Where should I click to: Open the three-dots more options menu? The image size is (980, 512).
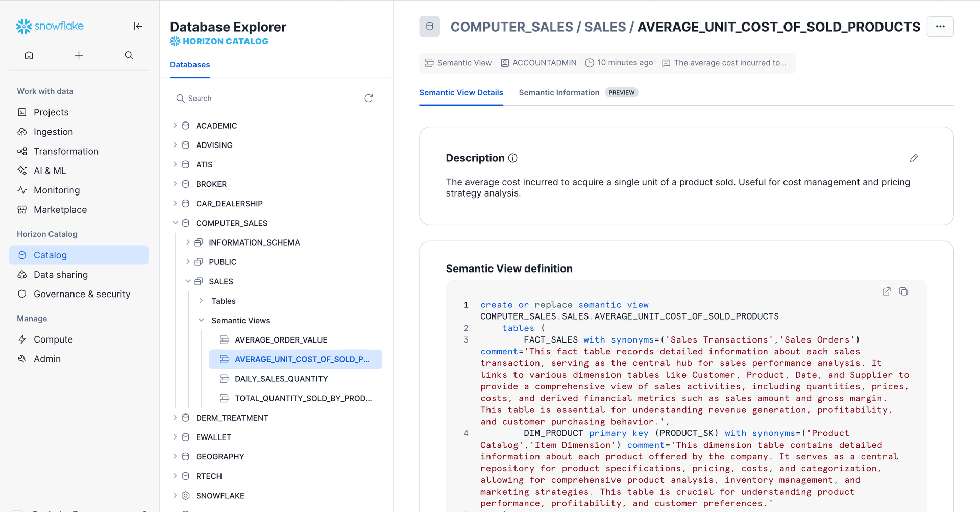940,27
